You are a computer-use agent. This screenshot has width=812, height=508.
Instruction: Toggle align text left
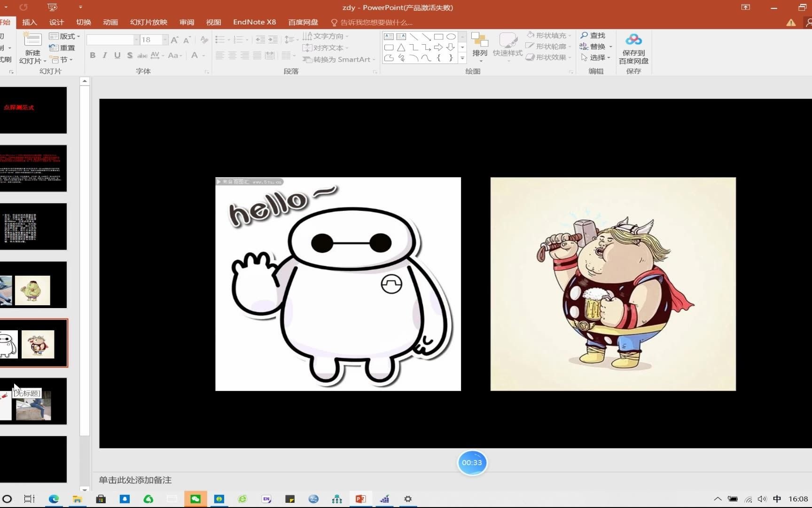(219, 56)
